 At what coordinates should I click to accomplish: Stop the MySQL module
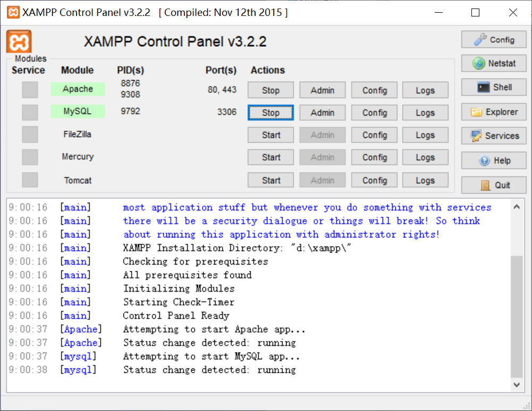tap(271, 113)
